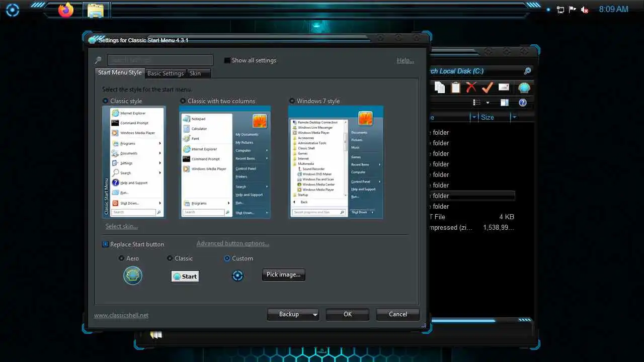This screenshot has height=362, width=644.
Task: Click the Pick image... button
Action: (x=283, y=275)
